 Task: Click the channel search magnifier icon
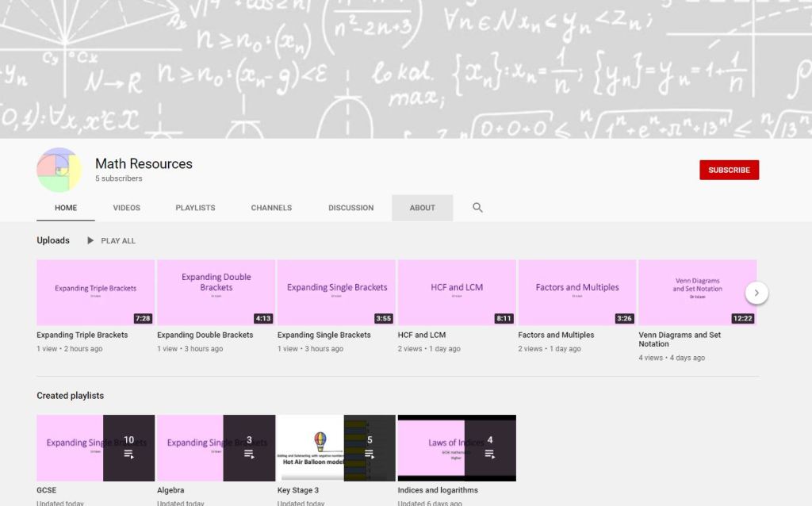click(477, 208)
